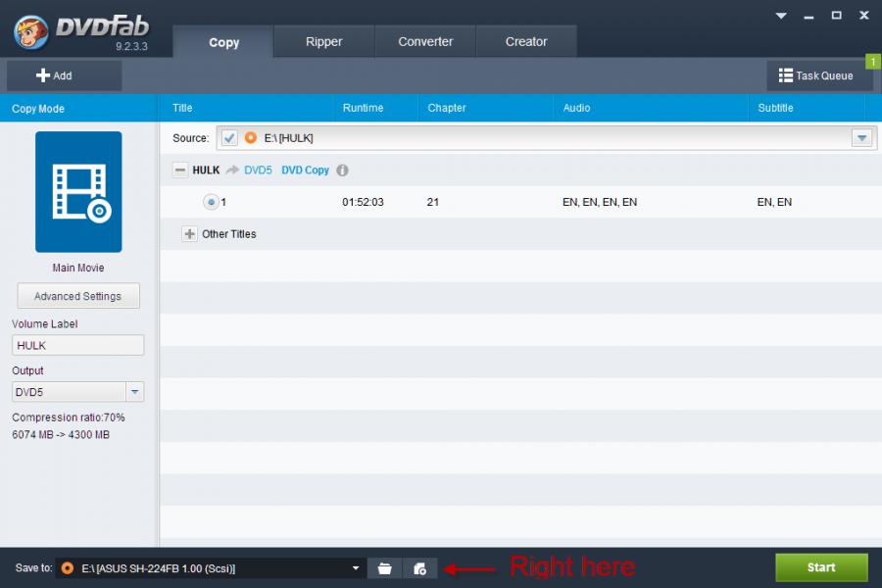The width and height of the screenshot is (882, 588).
Task: Click the info icon next to DVD Copy
Action: (x=342, y=170)
